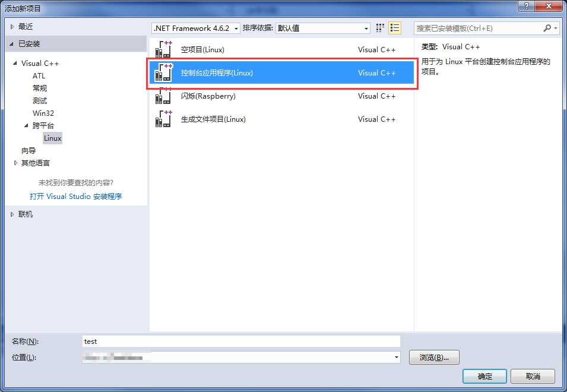Viewport: 567px width, 392px height.
Task: Click the 名称 input field with test
Action: point(241,342)
